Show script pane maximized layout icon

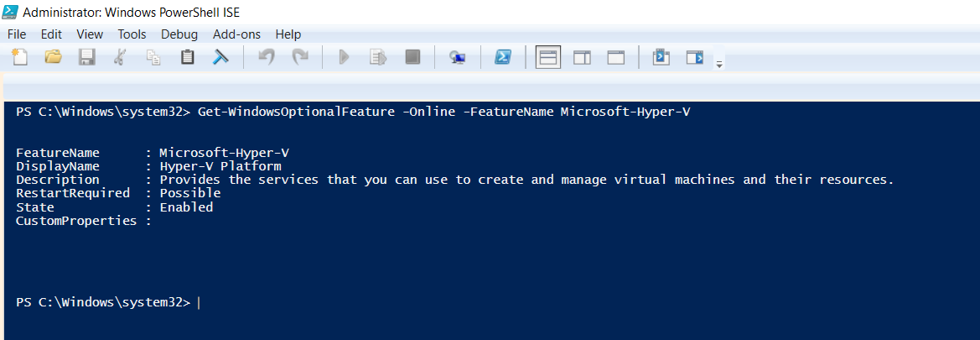click(616, 58)
